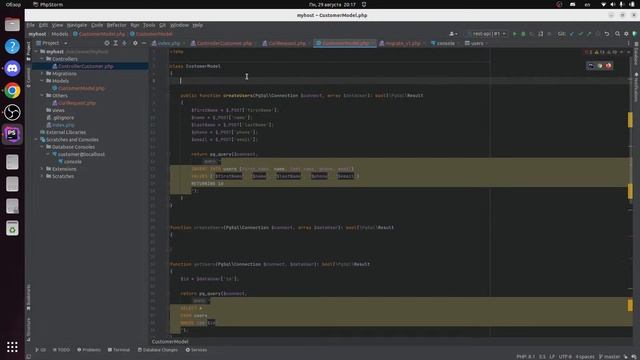Open the TODO tool window button
This screenshot has width=640, height=360.
61,350
